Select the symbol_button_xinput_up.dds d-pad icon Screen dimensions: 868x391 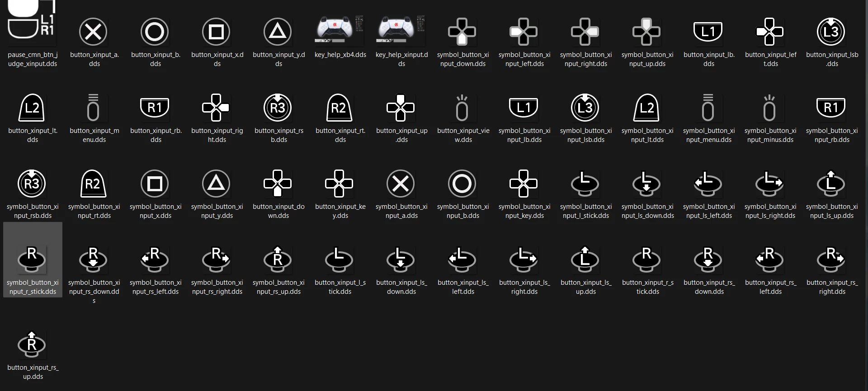coord(646,32)
